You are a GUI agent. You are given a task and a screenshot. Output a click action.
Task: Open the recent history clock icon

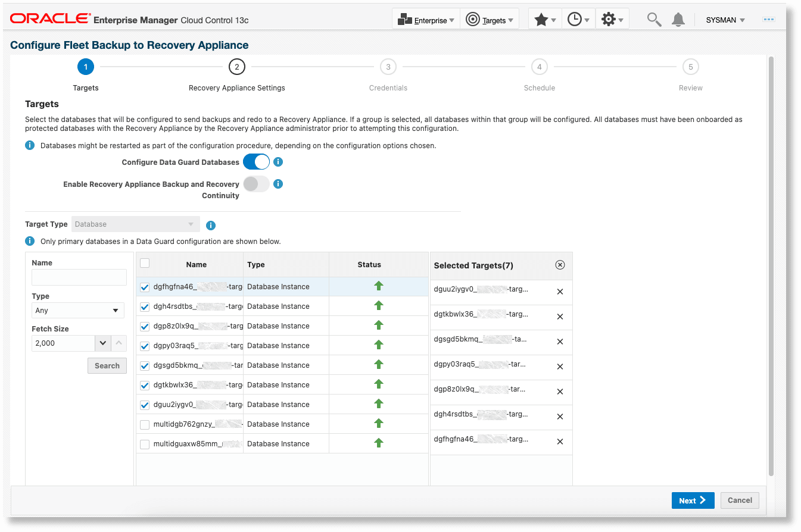[x=576, y=19]
